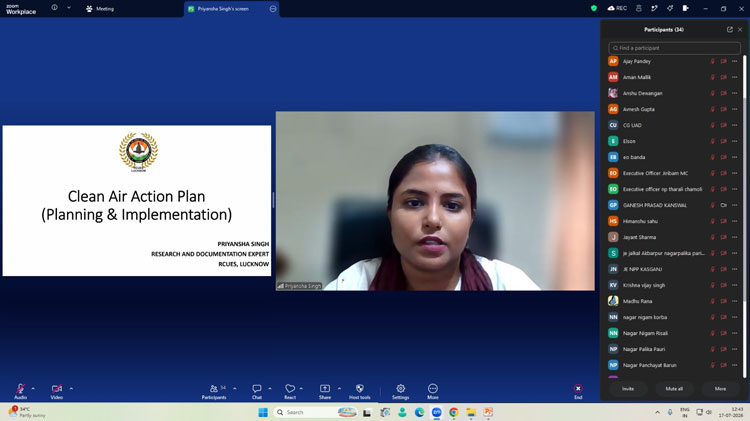This screenshot has height=421, width=750.
Task: Open Microsoft Edge from taskbar
Action: pyautogui.click(x=419, y=412)
